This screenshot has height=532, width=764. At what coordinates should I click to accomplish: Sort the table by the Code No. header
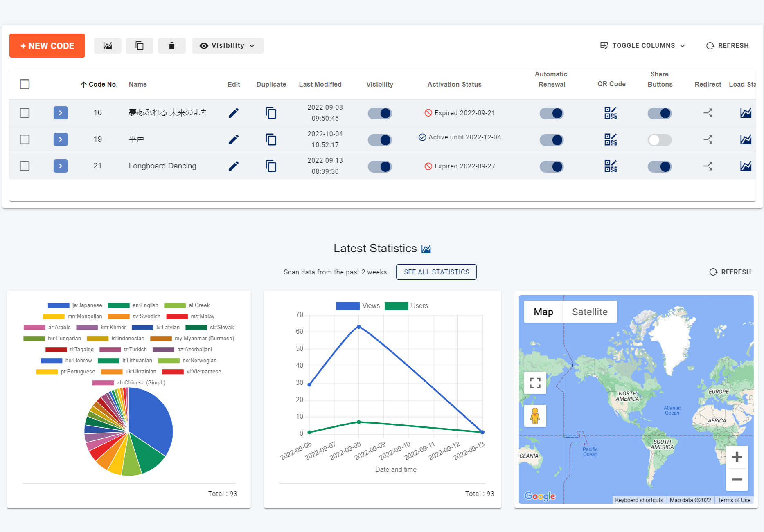(x=99, y=85)
